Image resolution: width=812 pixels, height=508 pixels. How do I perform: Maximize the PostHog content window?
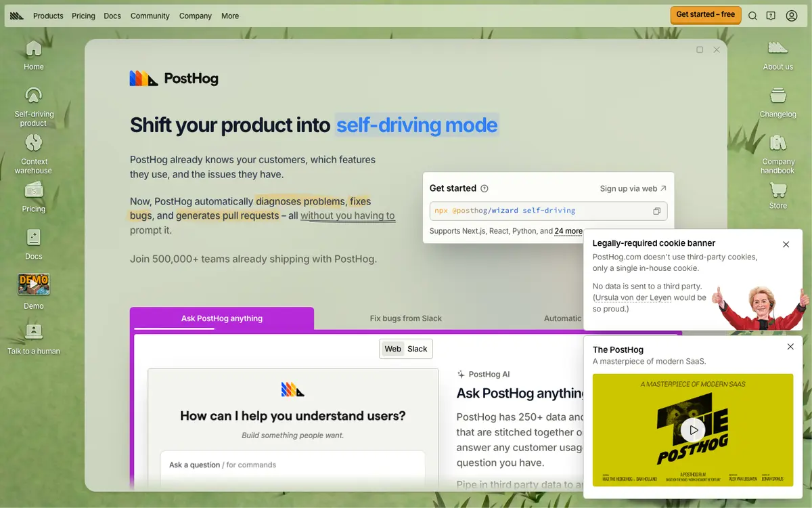(x=700, y=49)
